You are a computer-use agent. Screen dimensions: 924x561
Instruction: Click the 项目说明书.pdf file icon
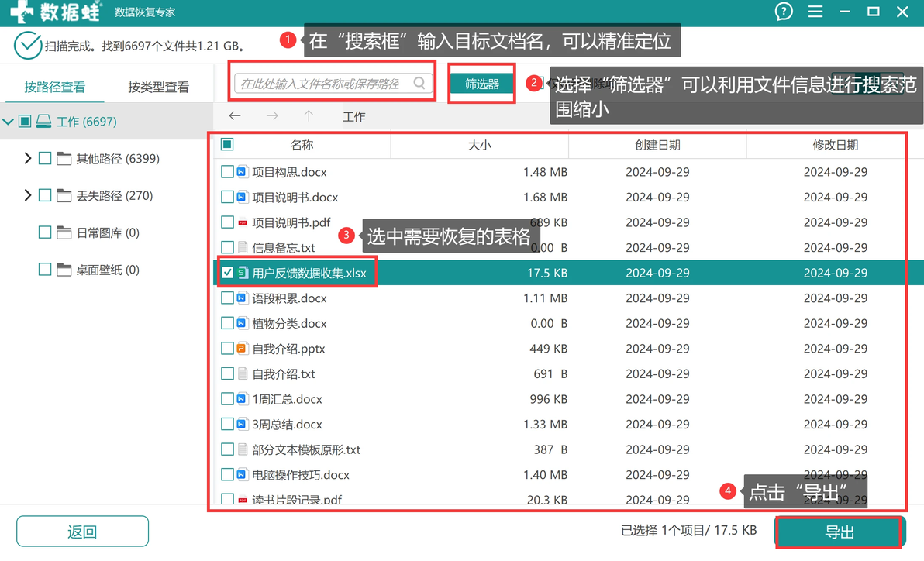(242, 222)
